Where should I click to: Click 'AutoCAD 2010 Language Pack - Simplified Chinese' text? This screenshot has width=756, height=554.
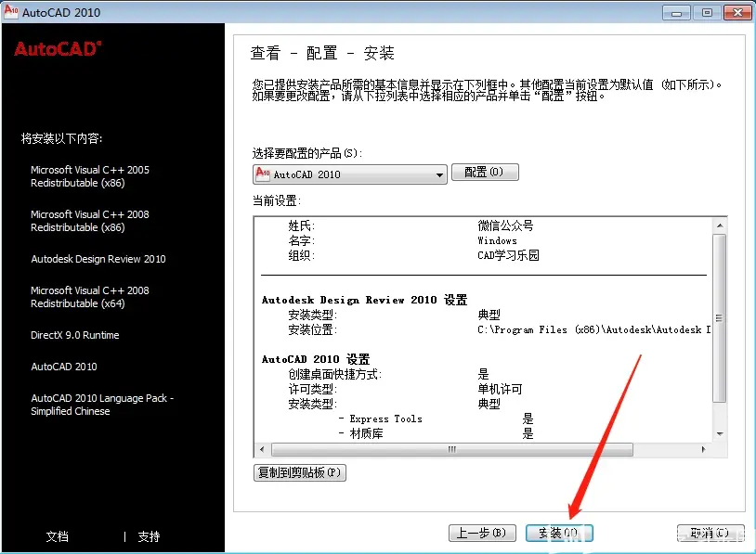click(x=102, y=405)
